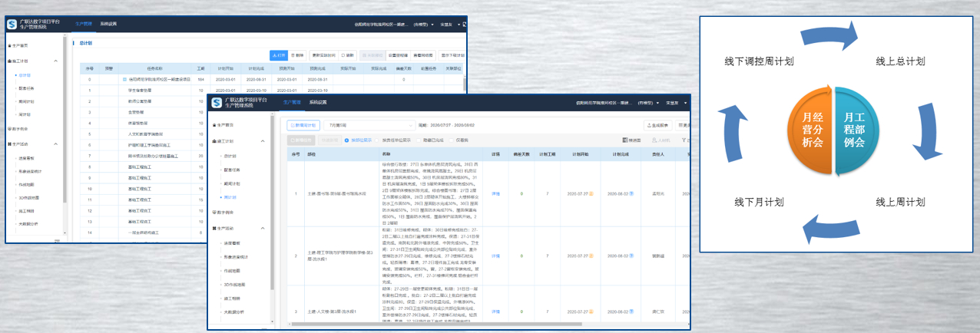Switch to the 系统设置 tab in front window

coord(318,102)
